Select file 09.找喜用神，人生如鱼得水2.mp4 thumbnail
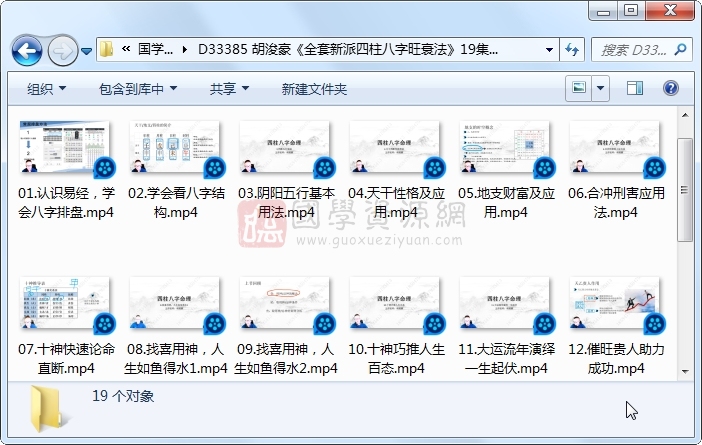 (x=285, y=304)
